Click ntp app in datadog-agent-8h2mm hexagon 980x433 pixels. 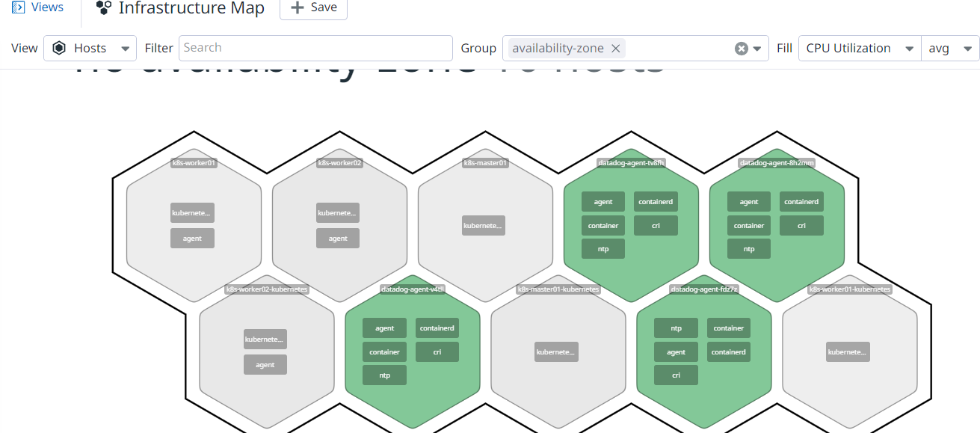click(x=749, y=249)
